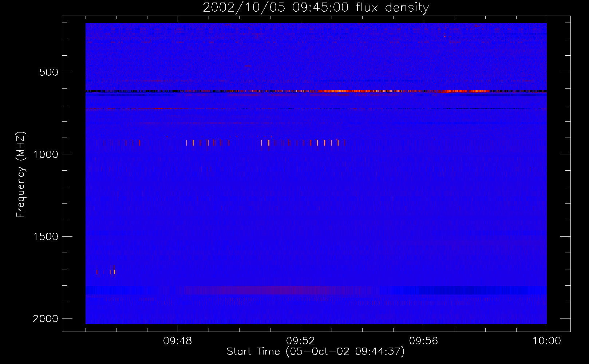Click the 09:48 time tick label

[177, 341]
